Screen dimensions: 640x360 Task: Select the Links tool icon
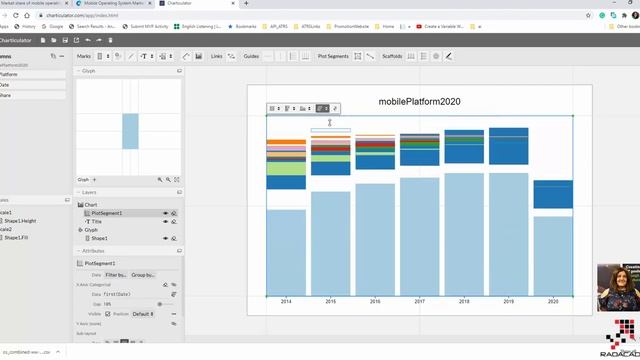(231, 56)
